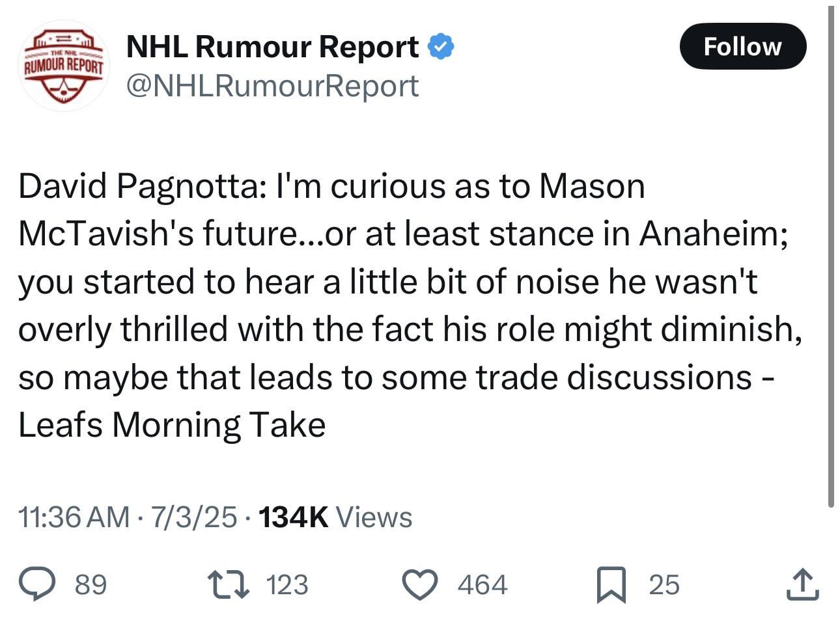Image resolution: width=840 pixels, height=630 pixels.
Task: Click the "Leafs Morning Take" source line
Action: coord(172,425)
